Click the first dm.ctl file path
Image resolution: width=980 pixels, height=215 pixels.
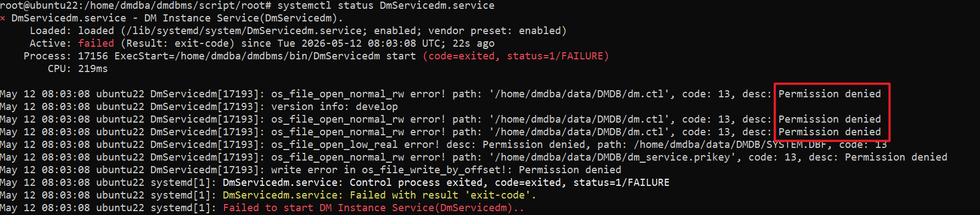pos(579,94)
